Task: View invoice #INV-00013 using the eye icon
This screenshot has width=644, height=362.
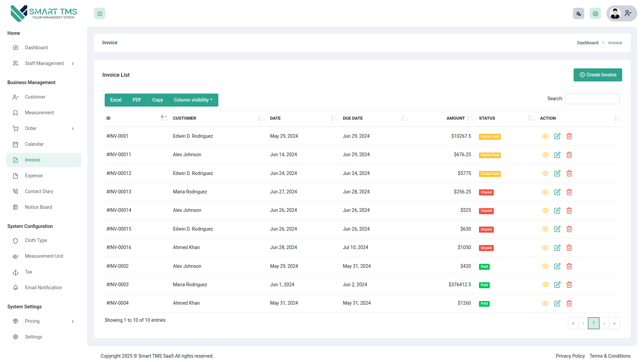Action: [x=545, y=192]
